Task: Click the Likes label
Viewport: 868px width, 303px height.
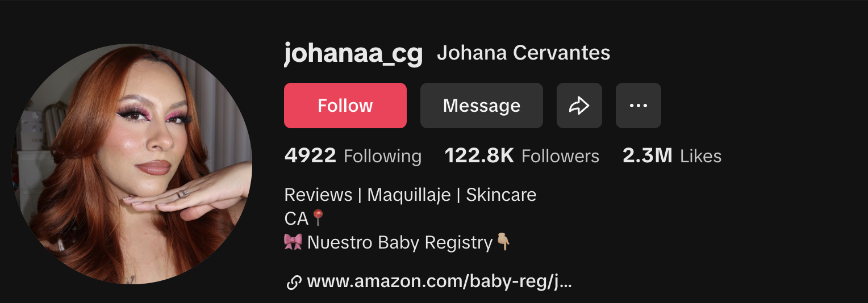Action: pos(701,156)
